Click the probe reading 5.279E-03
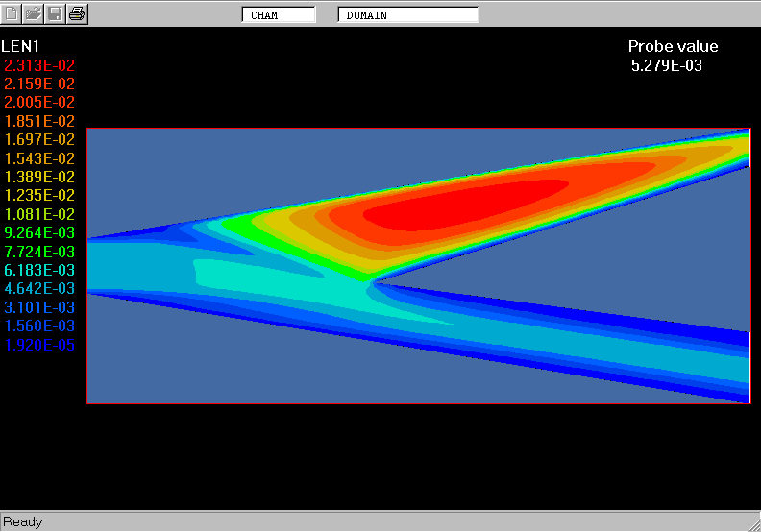761x532 pixels. (x=667, y=65)
